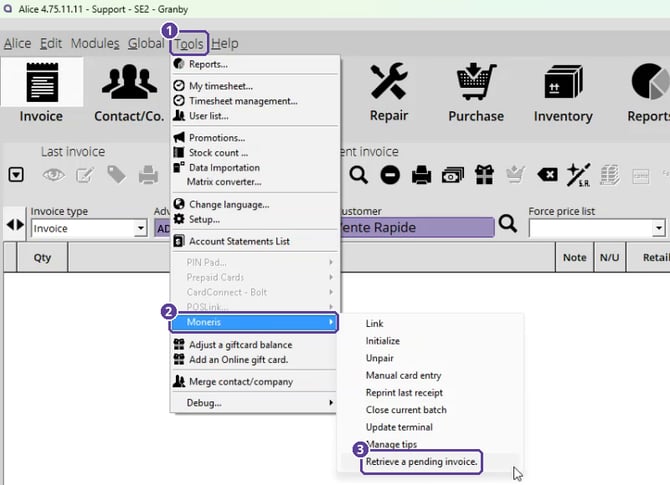The height and width of the screenshot is (485, 670).
Task: Select Moneris in the Tools menu
Action: (x=254, y=322)
